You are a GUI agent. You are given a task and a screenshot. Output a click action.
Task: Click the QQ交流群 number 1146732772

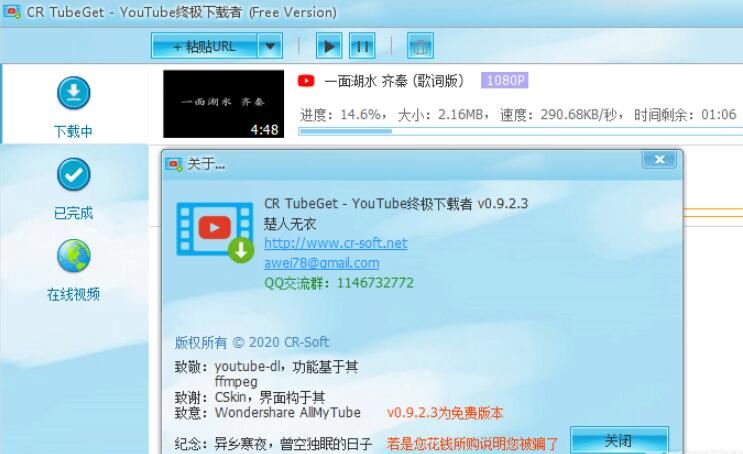375,283
